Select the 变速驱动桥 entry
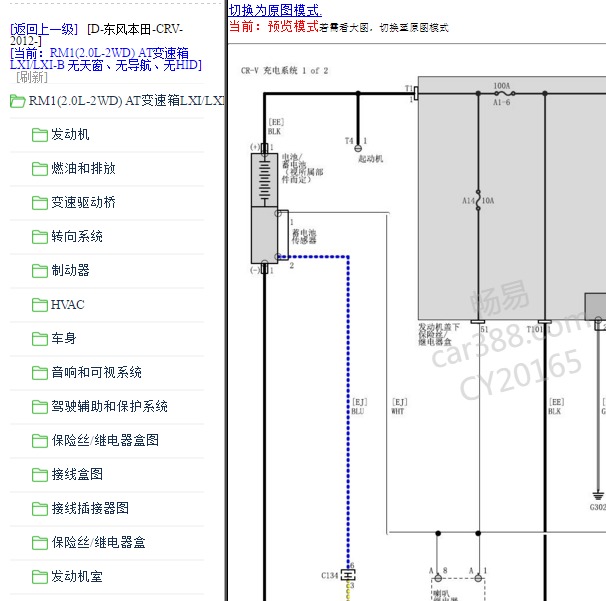 [83, 203]
